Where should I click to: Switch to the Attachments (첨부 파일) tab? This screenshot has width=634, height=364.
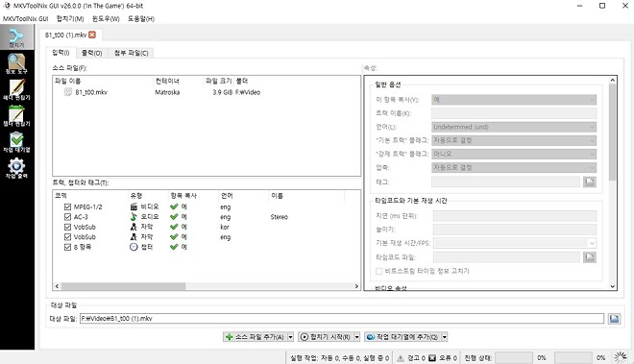131,53
